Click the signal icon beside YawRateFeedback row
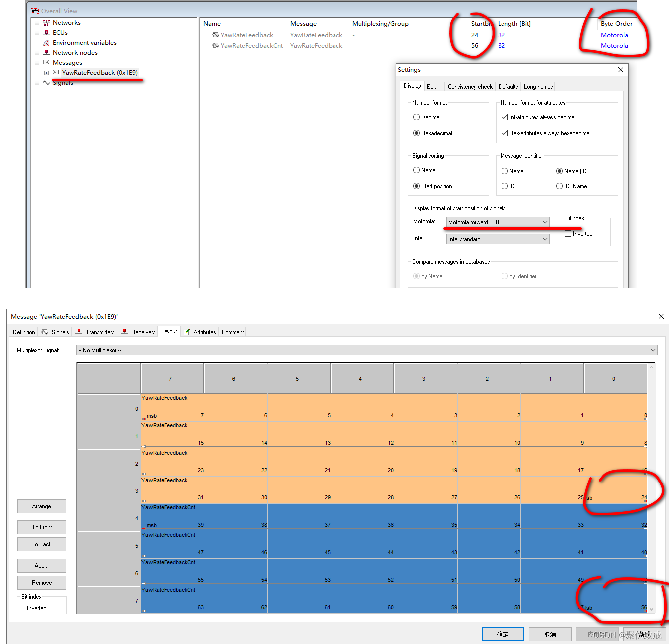This screenshot has width=669, height=644. (215, 35)
